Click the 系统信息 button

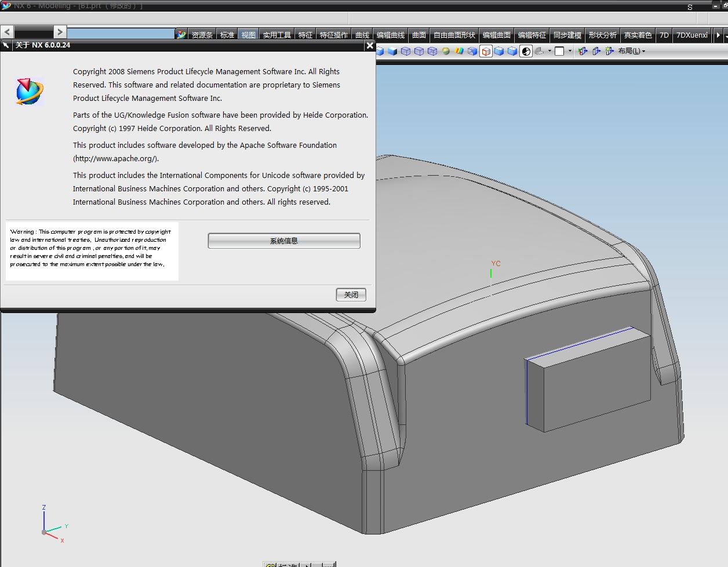pos(284,241)
